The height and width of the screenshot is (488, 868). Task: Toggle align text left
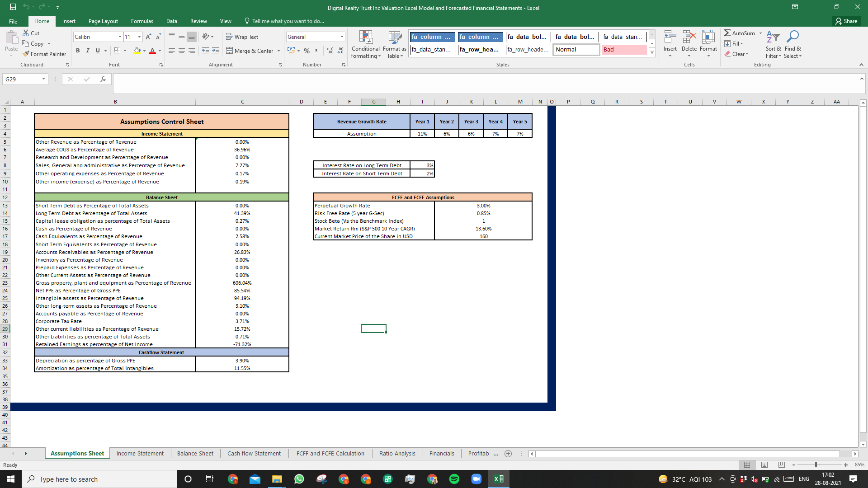coord(172,51)
